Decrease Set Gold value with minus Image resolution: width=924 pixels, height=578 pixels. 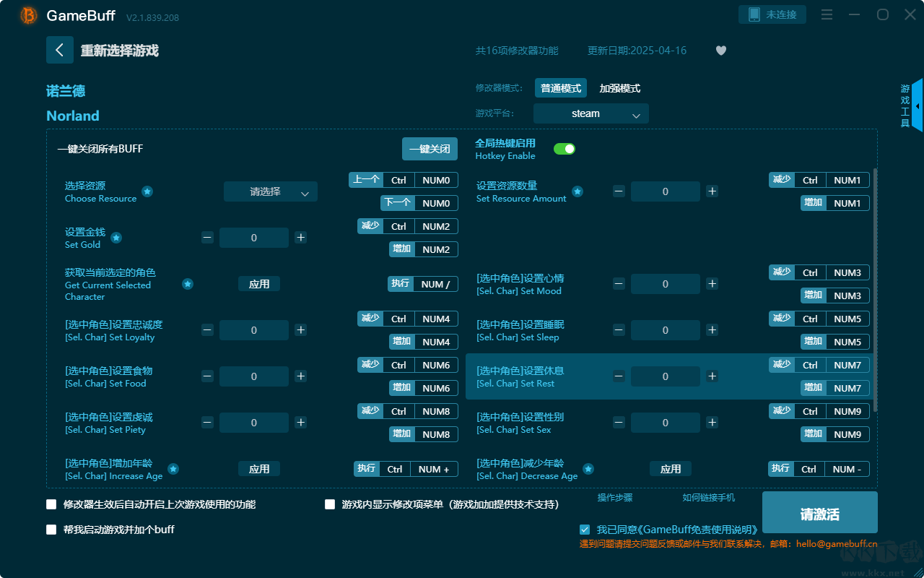pyautogui.click(x=207, y=238)
